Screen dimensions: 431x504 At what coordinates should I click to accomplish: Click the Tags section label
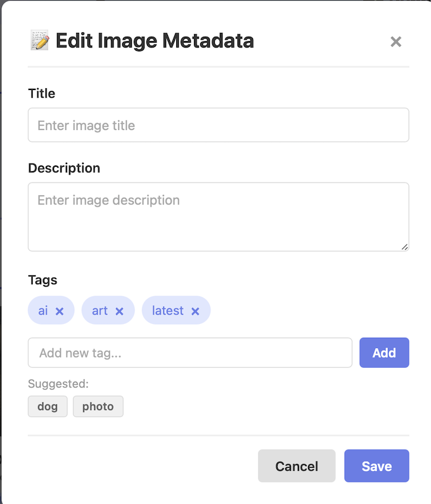point(42,280)
